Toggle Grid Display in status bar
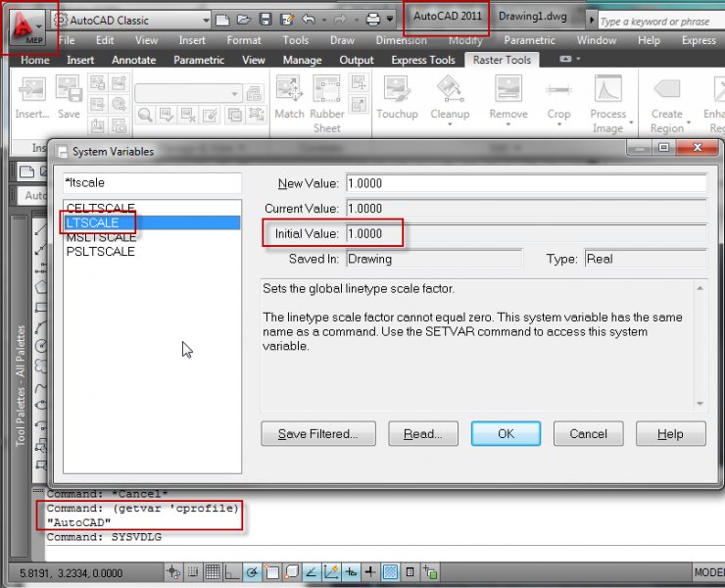 (213, 572)
